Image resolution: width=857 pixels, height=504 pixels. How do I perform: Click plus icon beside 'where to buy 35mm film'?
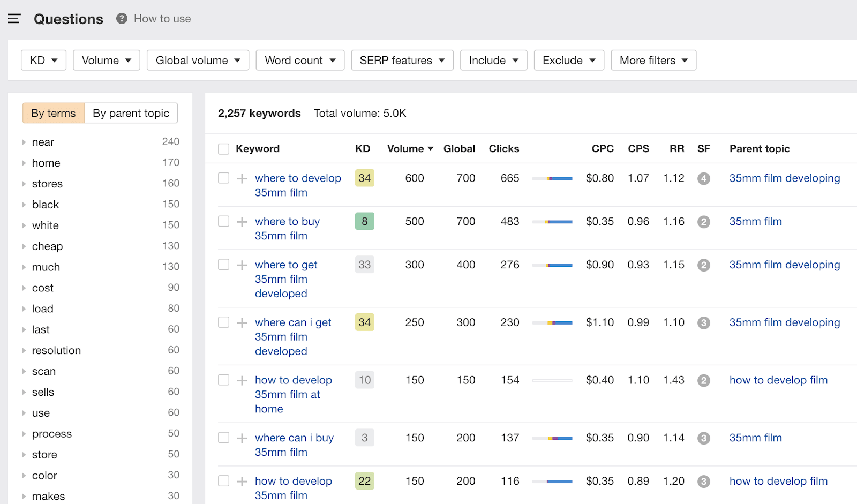click(242, 222)
